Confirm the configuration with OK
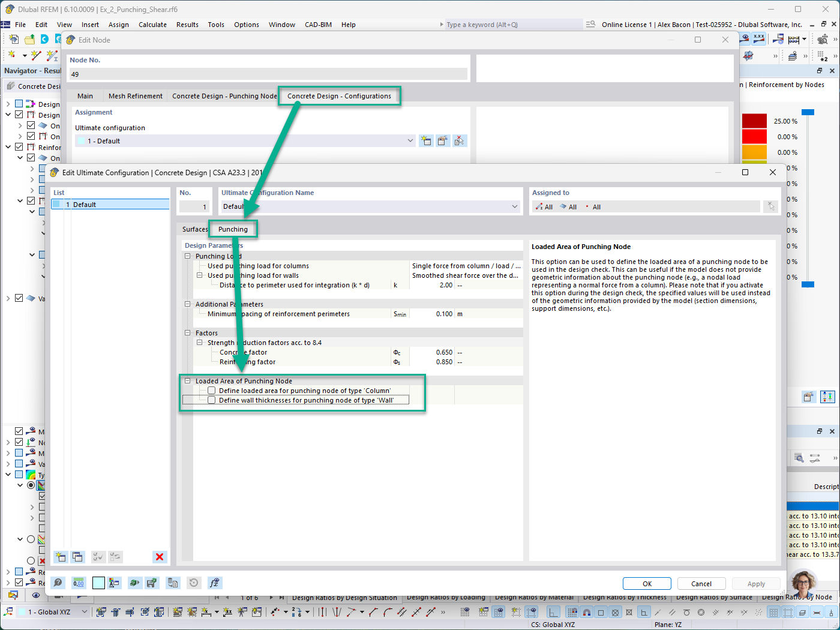This screenshot has height=630, width=840. point(647,583)
